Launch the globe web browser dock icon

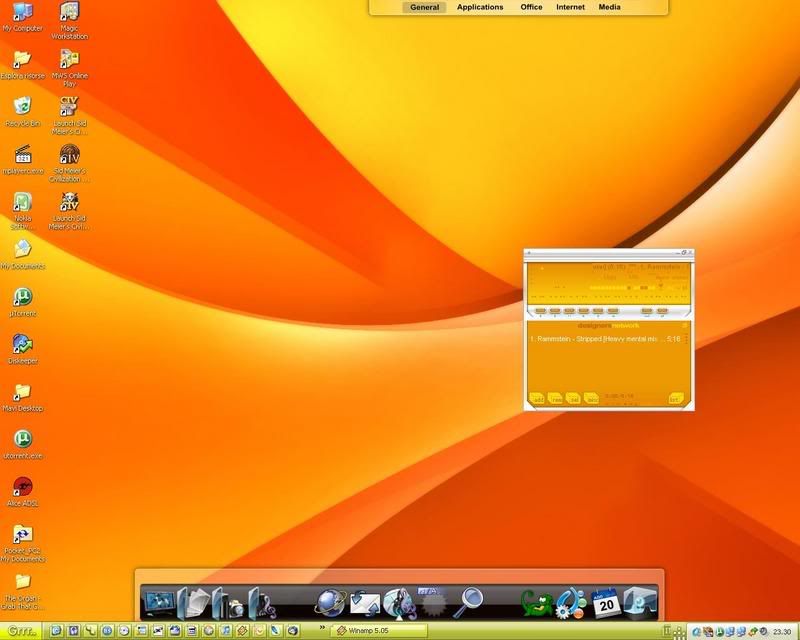click(x=330, y=602)
